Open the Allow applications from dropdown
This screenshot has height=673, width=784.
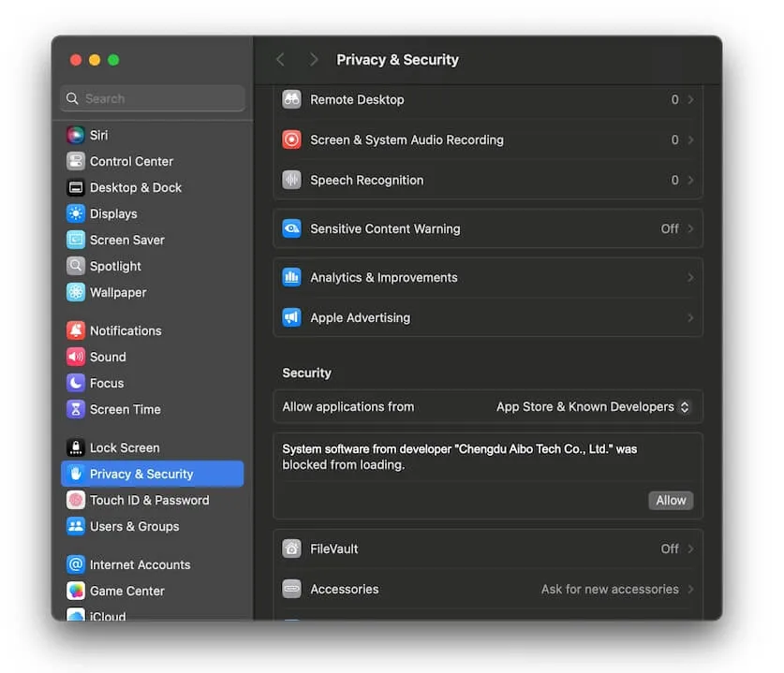pos(594,407)
